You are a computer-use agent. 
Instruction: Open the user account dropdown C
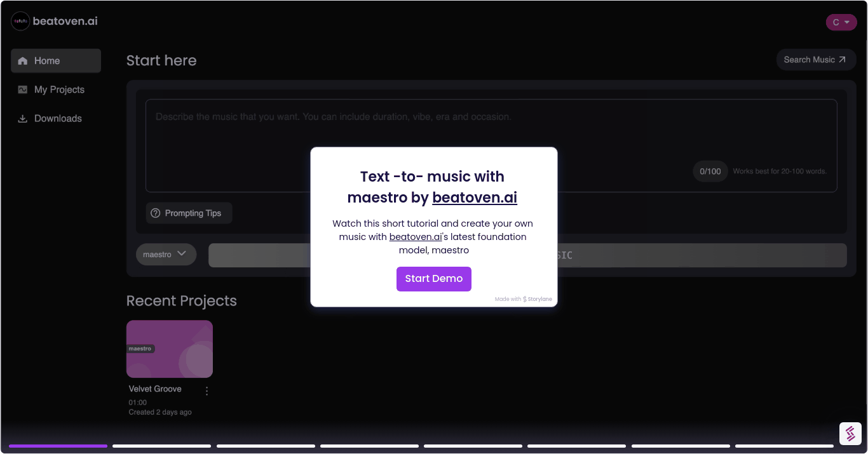841,22
